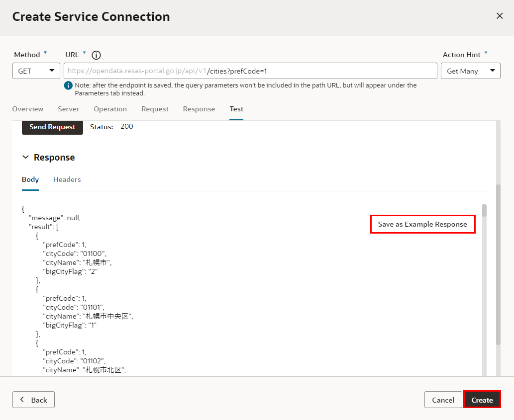514x420 pixels.
Task: Switch to the Server tab
Action: (68, 109)
